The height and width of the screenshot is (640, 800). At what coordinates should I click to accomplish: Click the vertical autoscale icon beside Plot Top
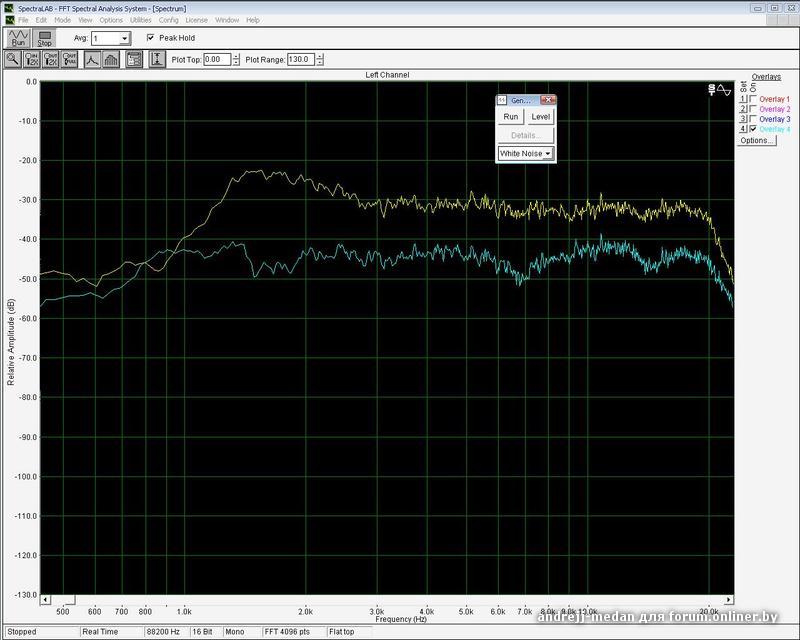click(x=157, y=59)
